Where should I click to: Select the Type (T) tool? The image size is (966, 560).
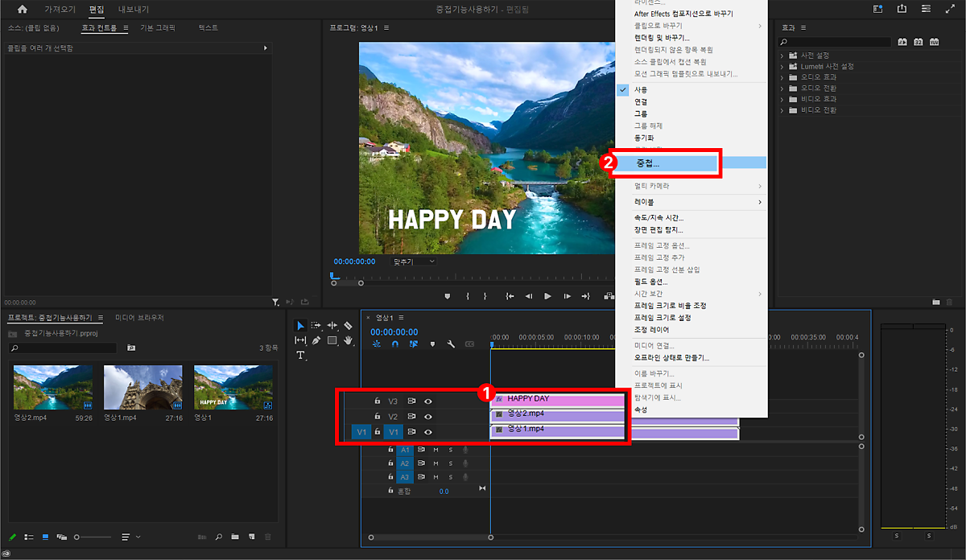point(300,356)
